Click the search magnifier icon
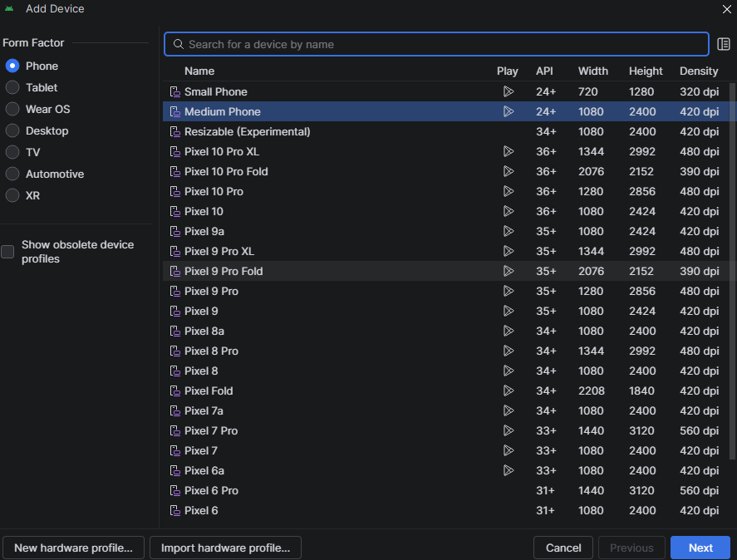The image size is (737, 560). pos(178,44)
